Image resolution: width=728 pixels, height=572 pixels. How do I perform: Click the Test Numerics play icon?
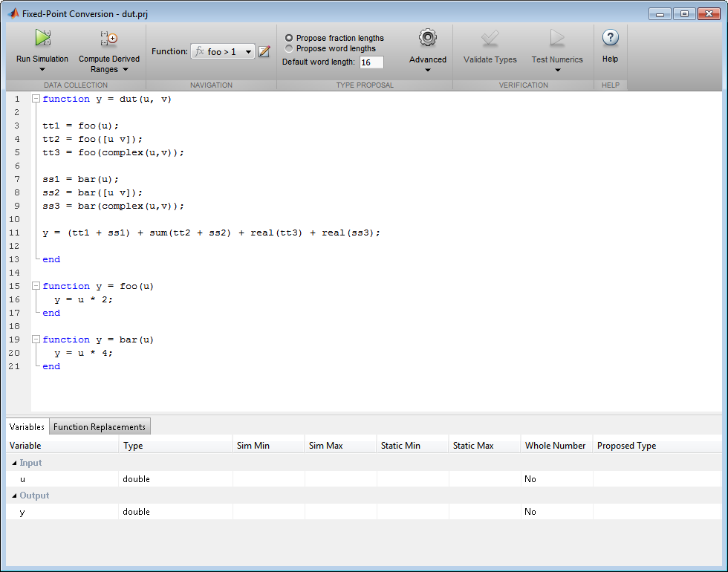(x=557, y=39)
